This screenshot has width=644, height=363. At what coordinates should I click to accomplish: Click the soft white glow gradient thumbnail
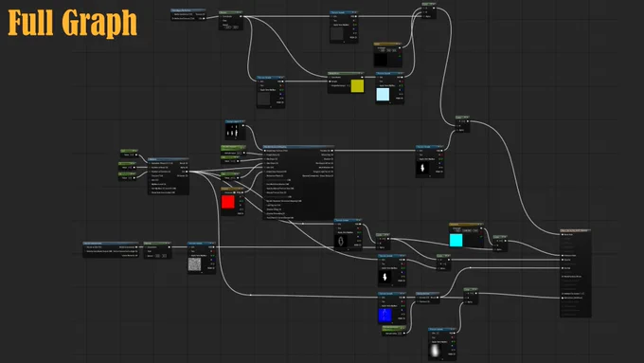pos(435,351)
